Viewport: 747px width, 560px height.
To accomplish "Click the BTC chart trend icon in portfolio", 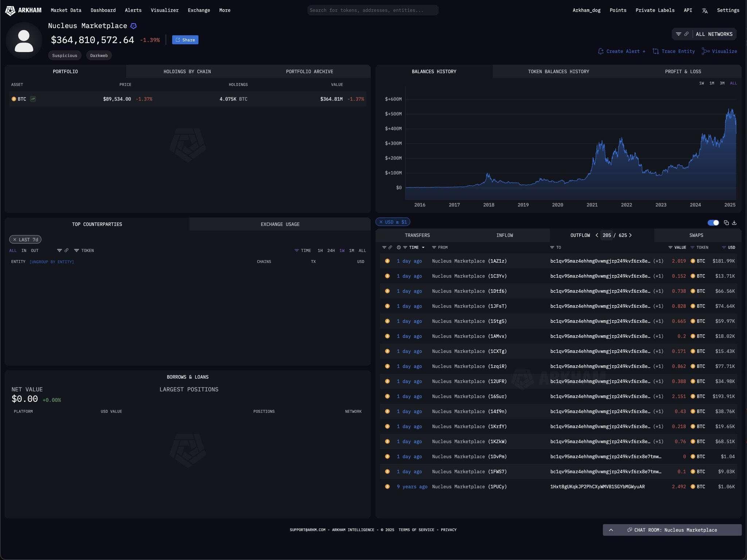I will (x=33, y=99).
